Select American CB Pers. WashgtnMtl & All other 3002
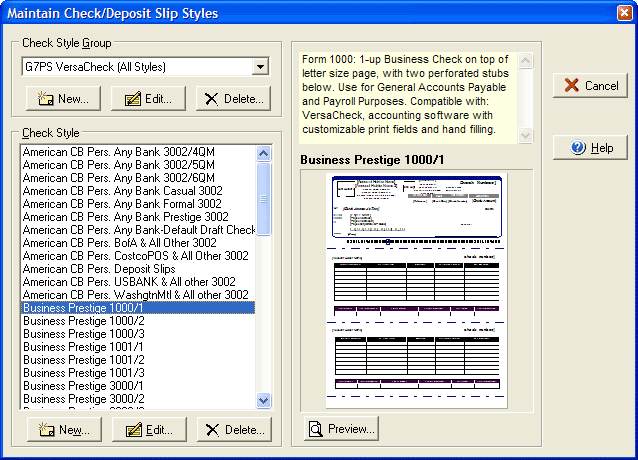The image size is (638, 460). point(138,295)
